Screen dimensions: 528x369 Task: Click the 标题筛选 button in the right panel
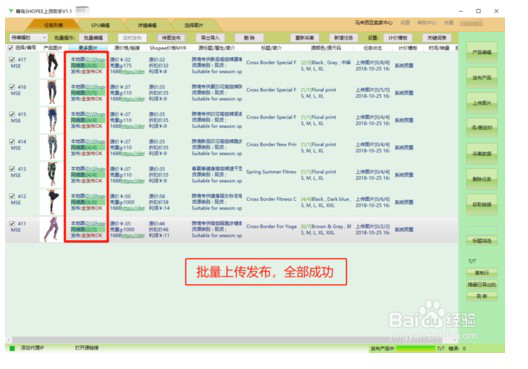(482, 240)
